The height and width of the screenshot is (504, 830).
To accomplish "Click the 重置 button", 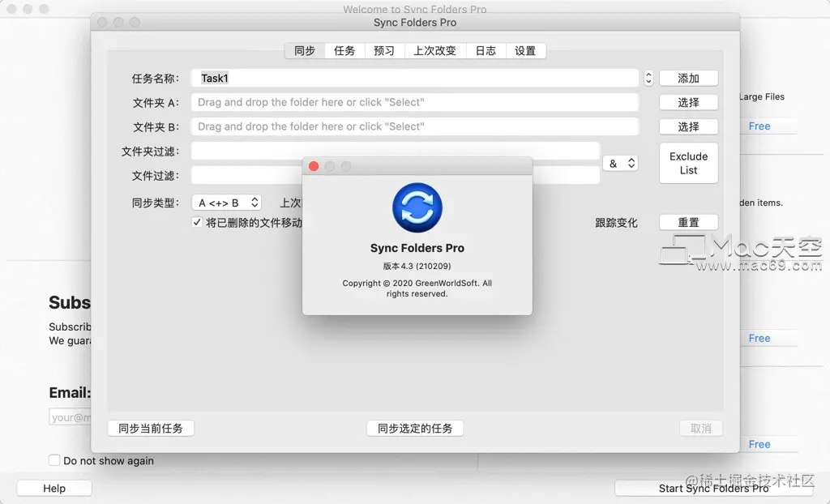I will click(x=689, y=222).
